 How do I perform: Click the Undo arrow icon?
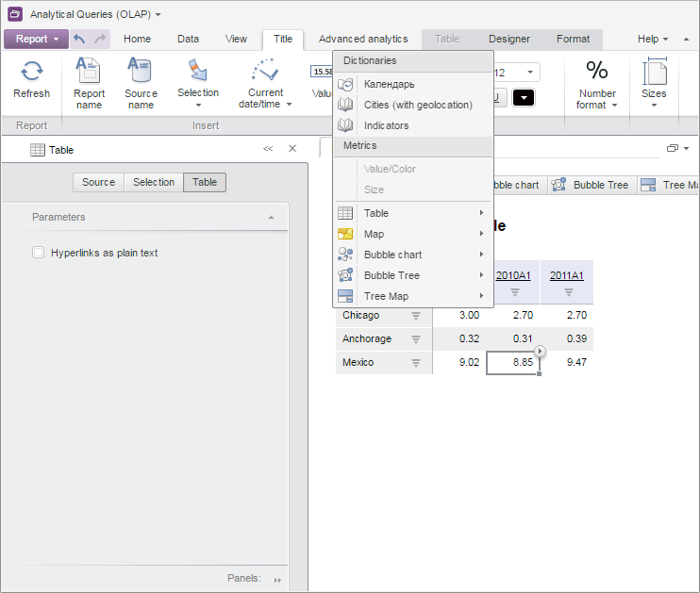(x=80, y=39)
